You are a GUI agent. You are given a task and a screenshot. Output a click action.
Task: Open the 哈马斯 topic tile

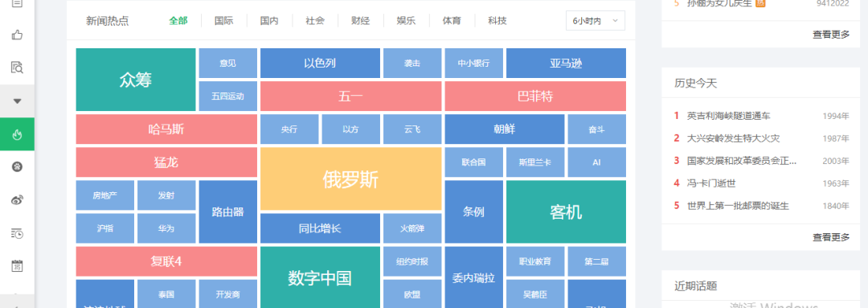(166, 129)
